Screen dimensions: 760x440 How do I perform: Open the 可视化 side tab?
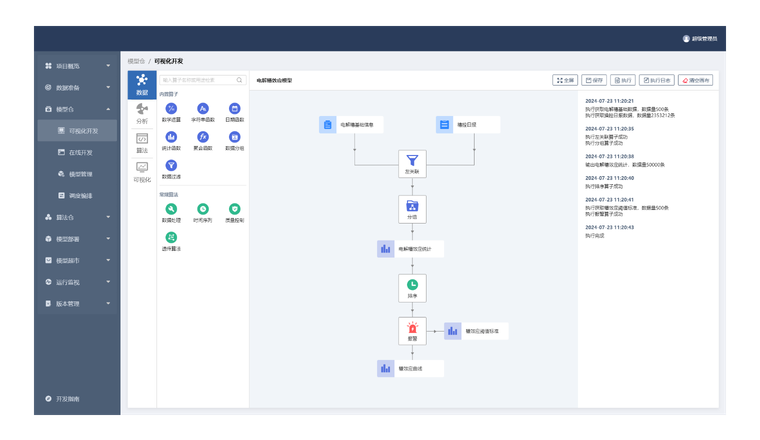click(142, 171)
